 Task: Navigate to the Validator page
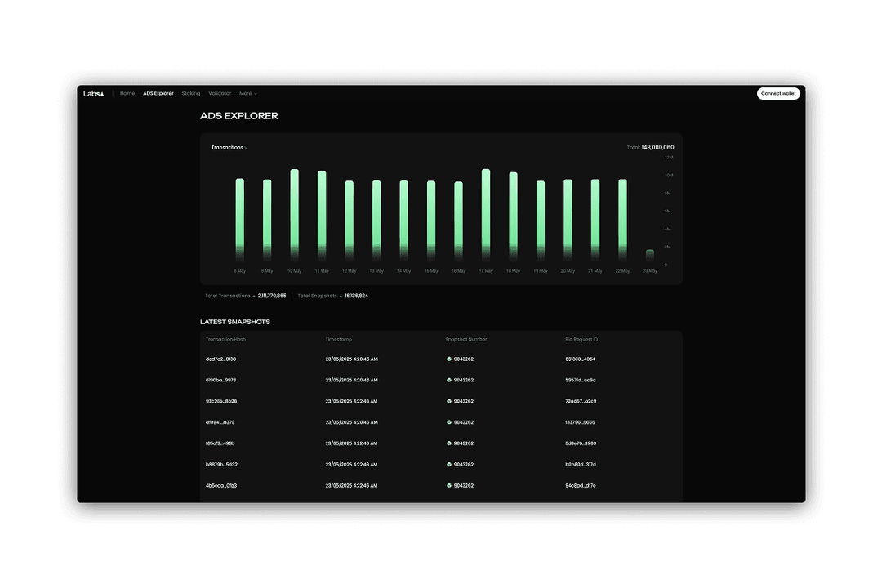click(x=220, y=93)
